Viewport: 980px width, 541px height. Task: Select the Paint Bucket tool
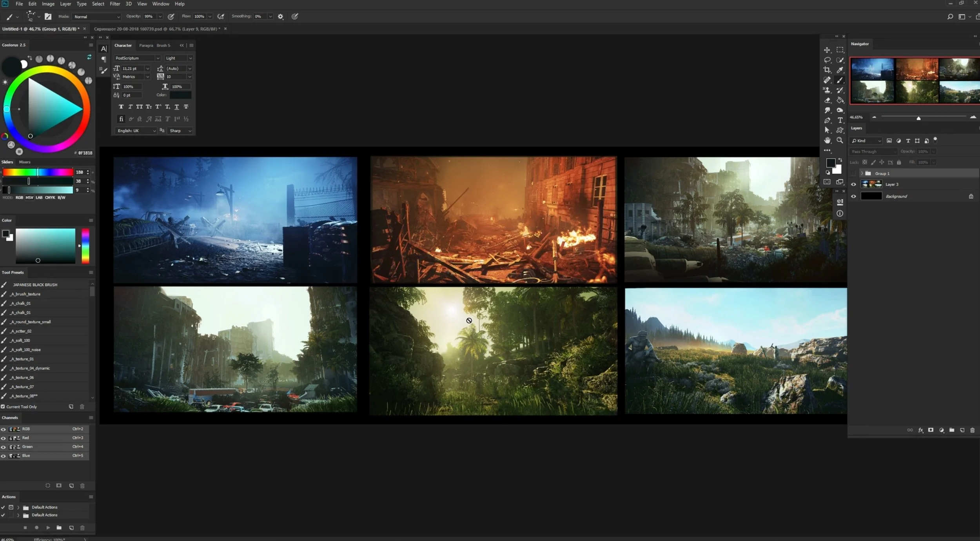[x=840, y=100]
